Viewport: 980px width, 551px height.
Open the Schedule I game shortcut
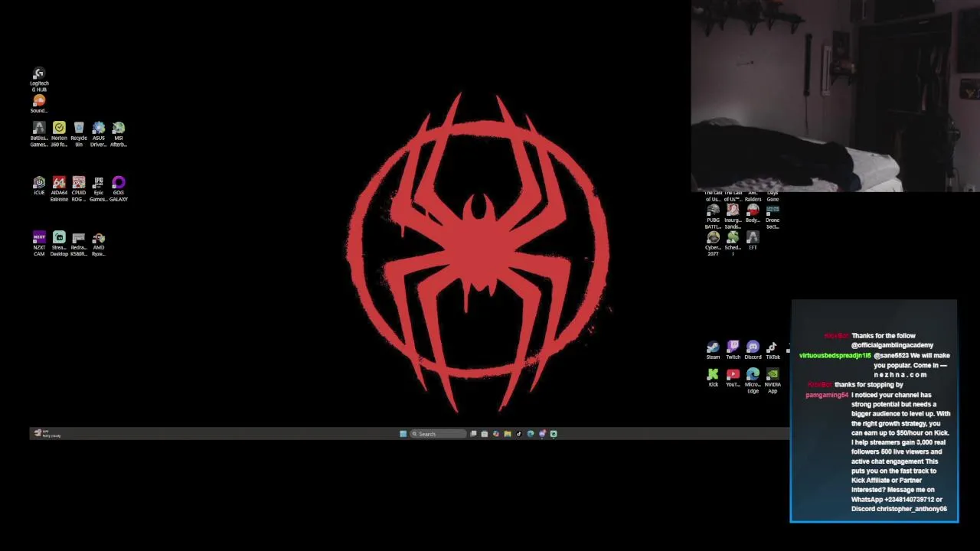point(733,243)
